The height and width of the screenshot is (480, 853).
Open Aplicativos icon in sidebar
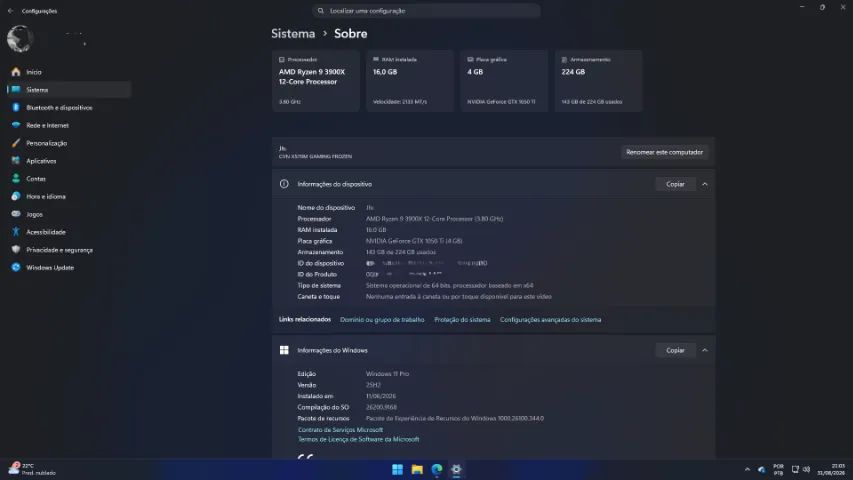[16, 161]
